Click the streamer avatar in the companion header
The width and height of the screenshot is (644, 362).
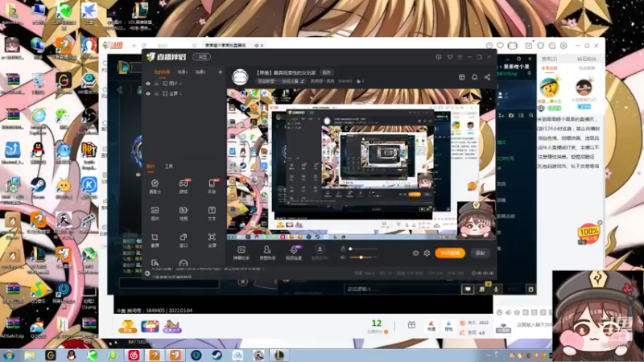tap(240, 76)
